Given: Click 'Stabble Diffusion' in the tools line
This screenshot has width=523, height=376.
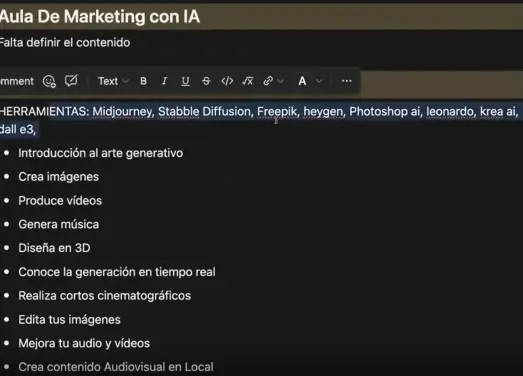Looking at the screenshot, I should tap(205, 111).
